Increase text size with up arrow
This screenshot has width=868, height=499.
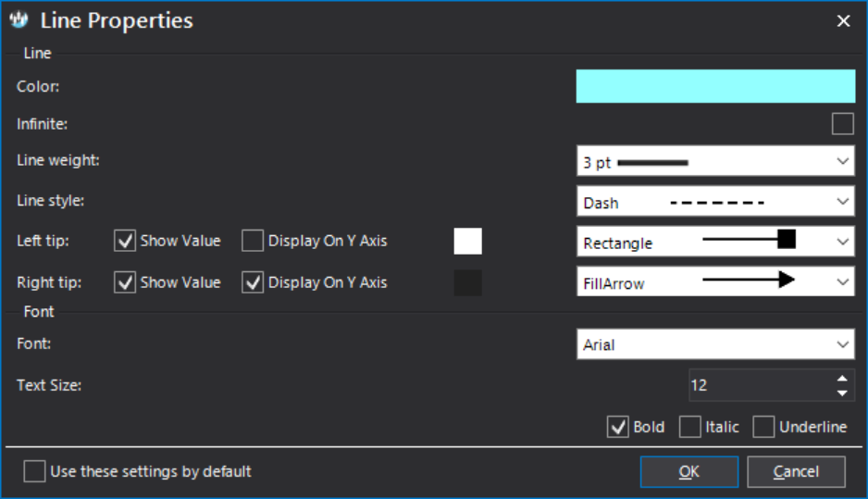[842, 379]
